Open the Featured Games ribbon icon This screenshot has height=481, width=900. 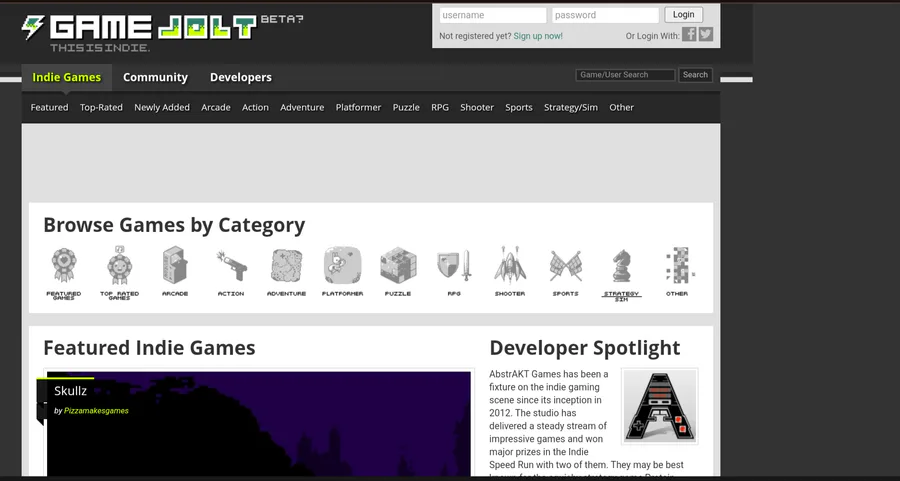pyautogui.click(x=64, y=266)
